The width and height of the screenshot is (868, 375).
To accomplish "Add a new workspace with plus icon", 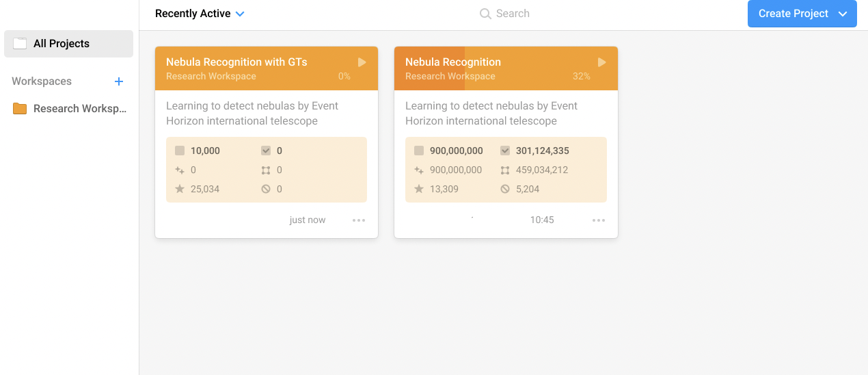I will 119,81.
